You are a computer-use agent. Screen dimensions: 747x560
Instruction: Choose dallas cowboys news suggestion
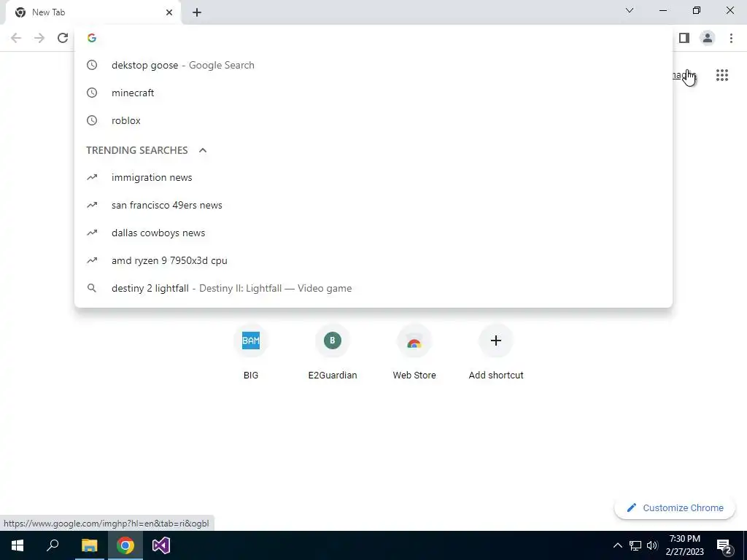coord(373,233)
